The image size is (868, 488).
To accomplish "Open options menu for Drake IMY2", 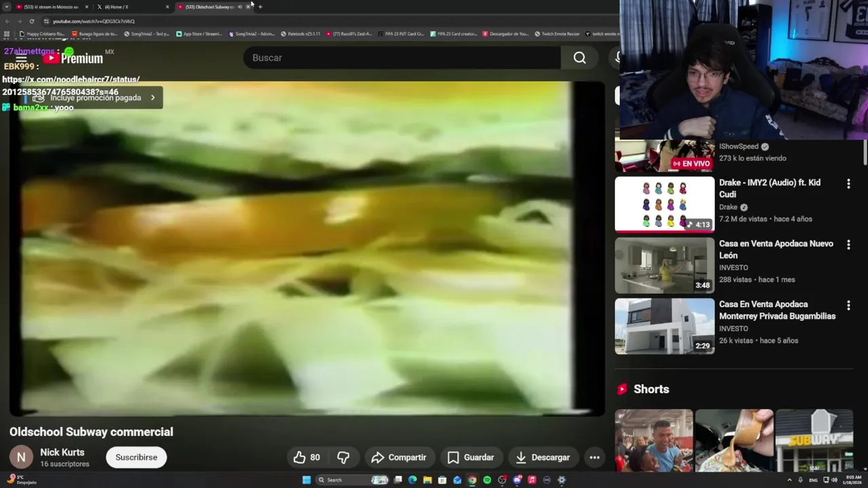I will 848,184.
